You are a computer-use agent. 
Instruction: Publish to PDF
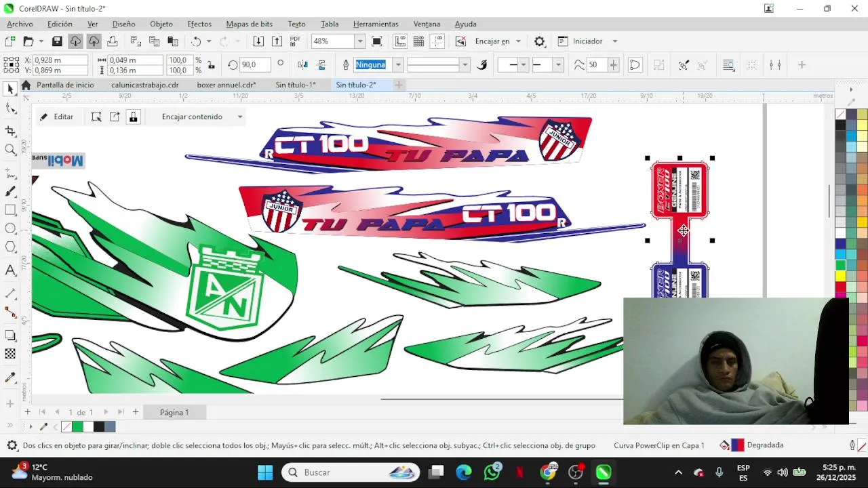[x=295, y=41]
